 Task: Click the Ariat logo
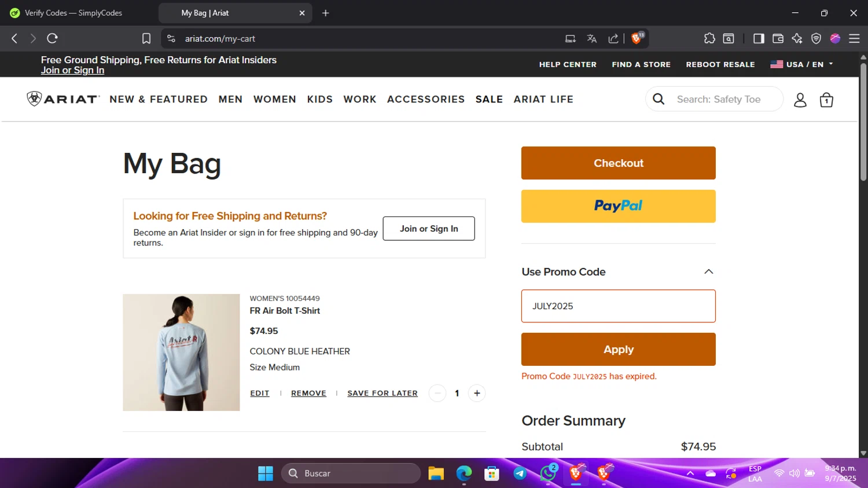pos(63,99)
